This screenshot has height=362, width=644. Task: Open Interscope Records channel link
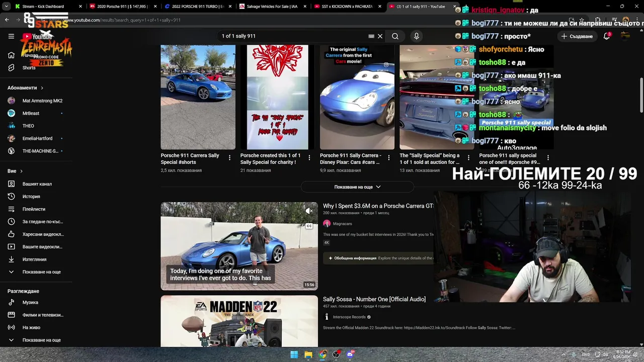349,317
